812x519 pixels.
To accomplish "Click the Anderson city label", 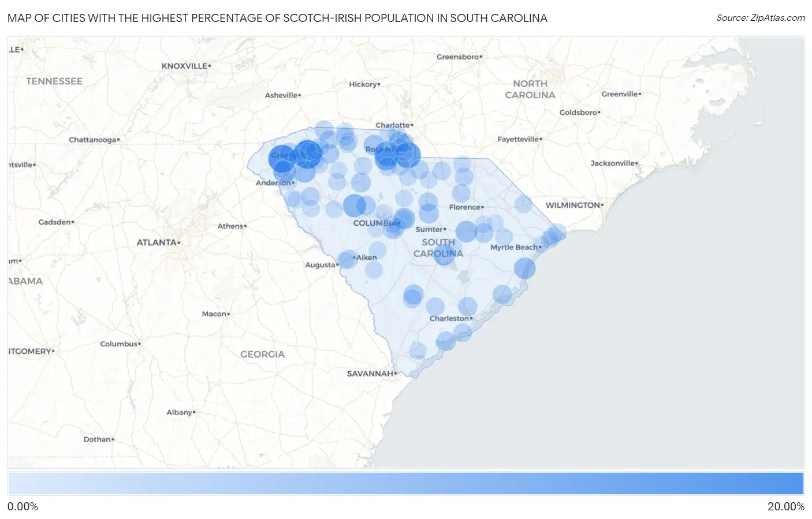I will coord(273,183).
